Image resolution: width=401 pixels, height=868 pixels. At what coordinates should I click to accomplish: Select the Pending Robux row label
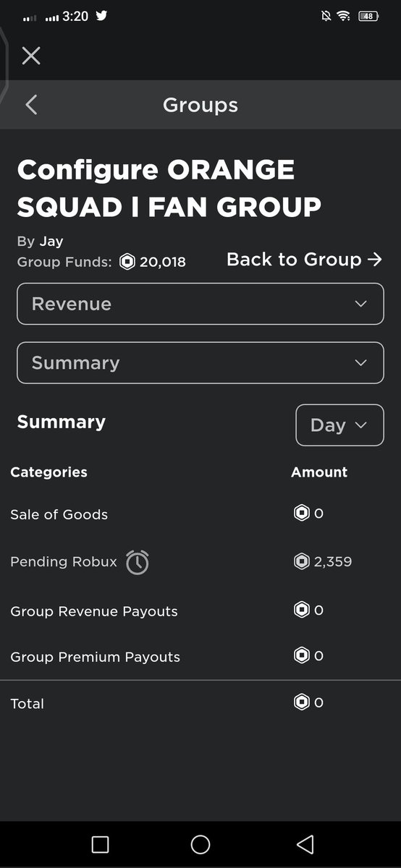(x=64, y=561)
